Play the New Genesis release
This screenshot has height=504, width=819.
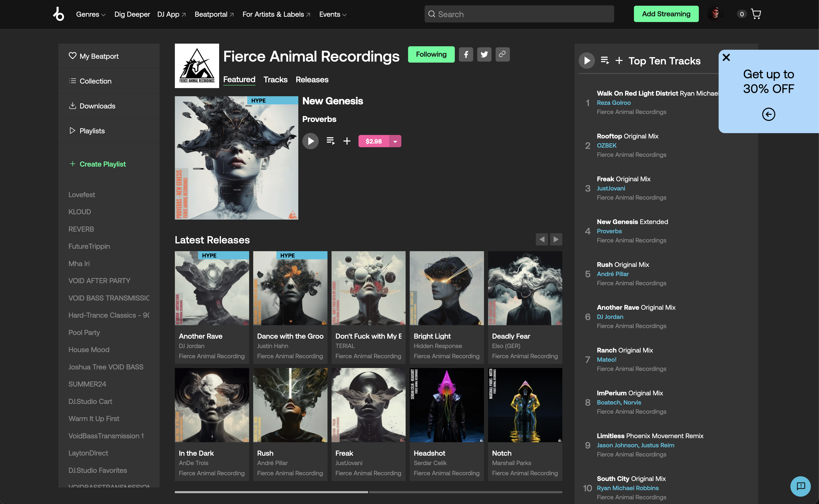(310, 141)
